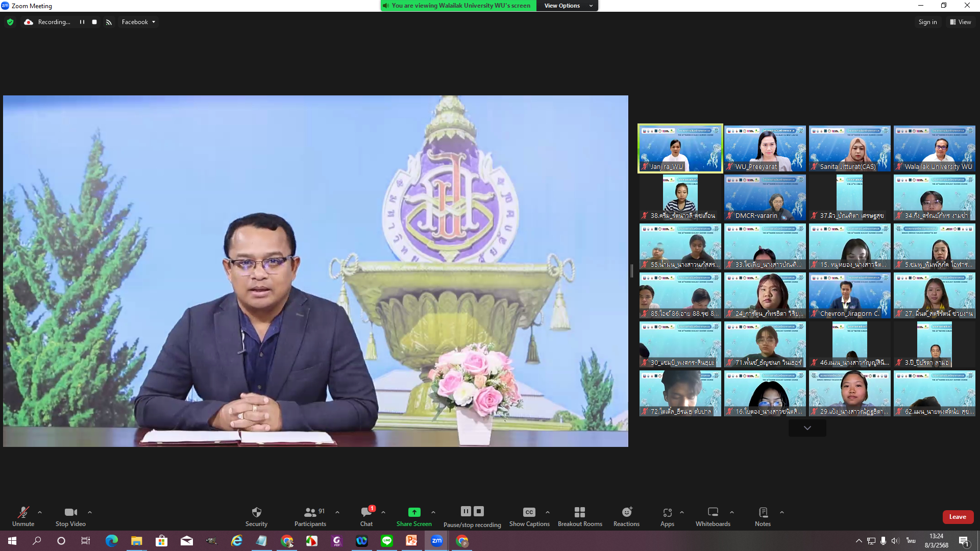Toggle Stop Video camera
980x551 pixels.
pyautogui.click(x=70, y=512)
